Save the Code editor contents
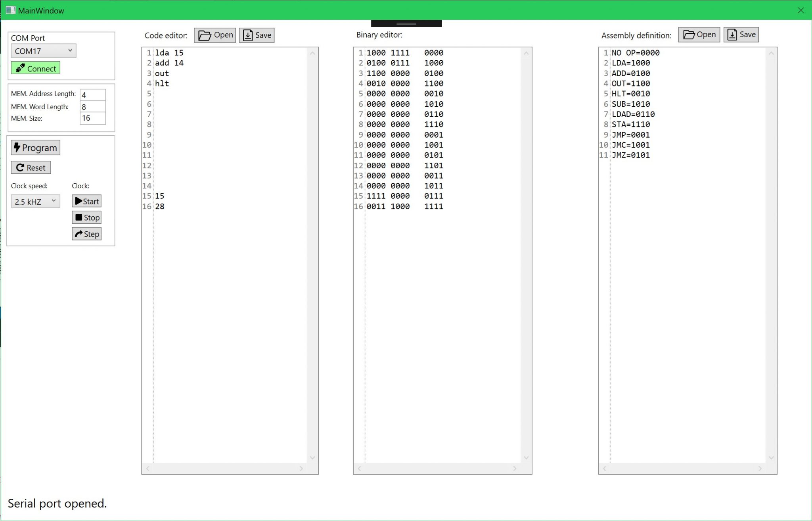 257,35
